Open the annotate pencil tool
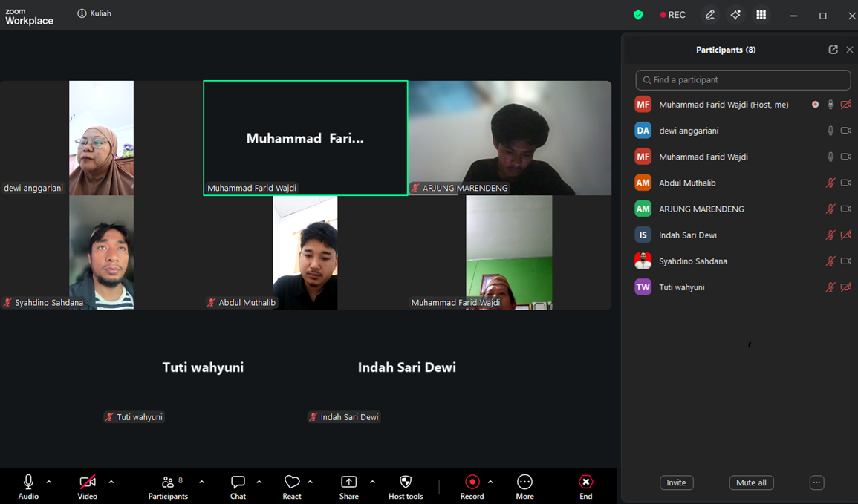The height and width of the screenshot is (504, 858). tap(709, 15)
